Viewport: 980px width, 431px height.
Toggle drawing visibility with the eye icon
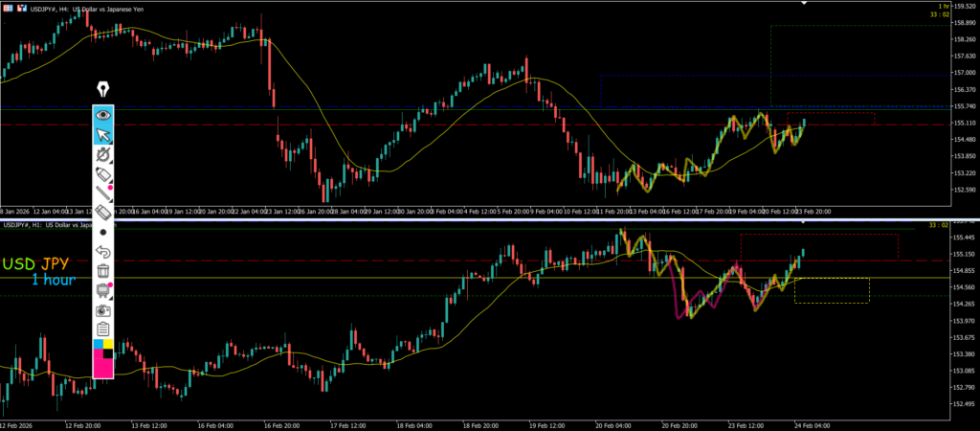[x=103, y=114]
